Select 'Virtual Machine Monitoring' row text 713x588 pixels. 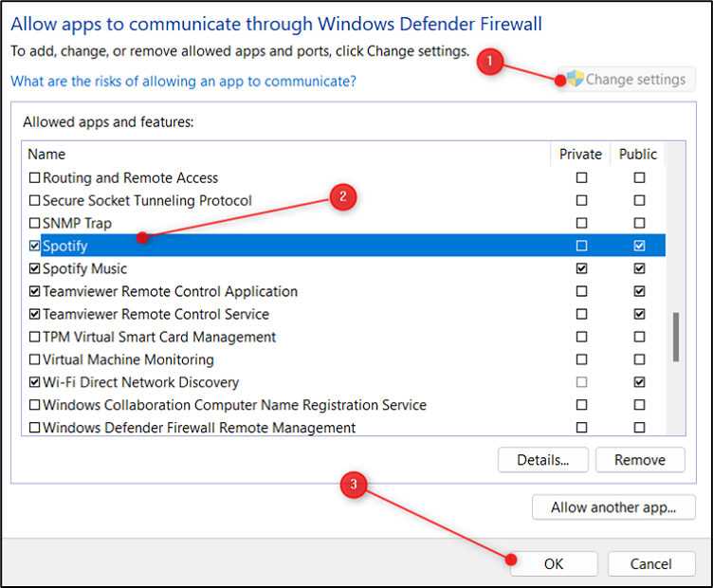coord(128,359)
